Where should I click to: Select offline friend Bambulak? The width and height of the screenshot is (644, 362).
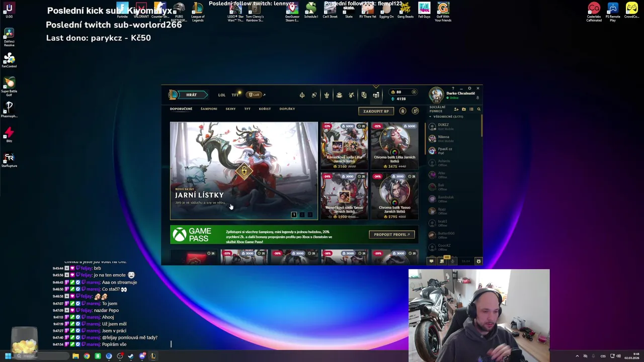point(453,199)
